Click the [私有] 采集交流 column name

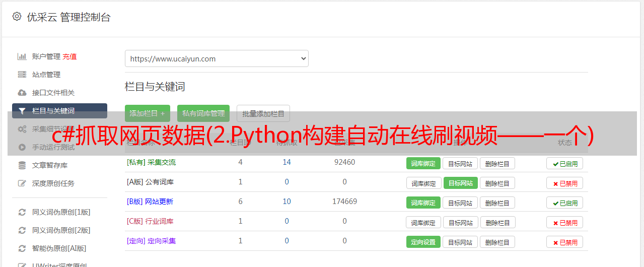(x=151, y=162)
